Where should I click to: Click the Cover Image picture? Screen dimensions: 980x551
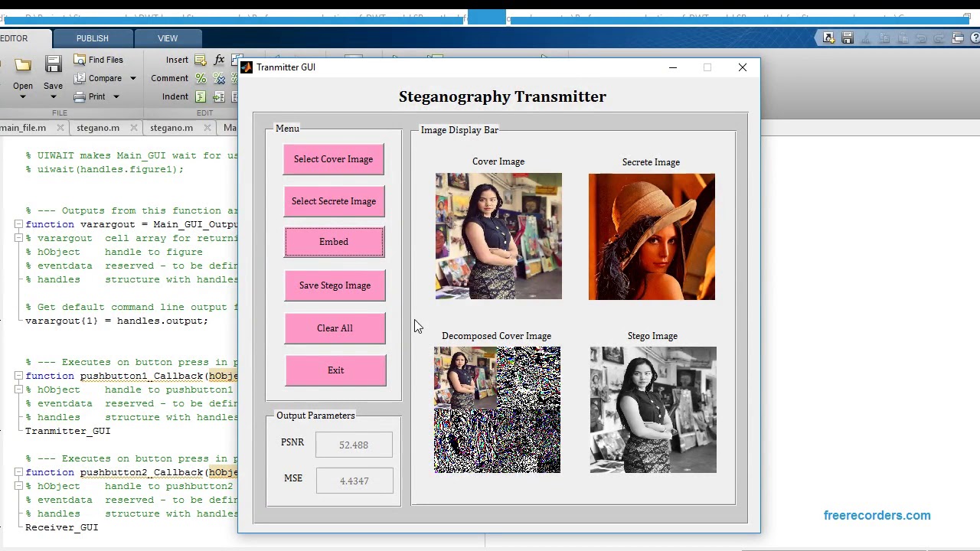coord(498,236)
